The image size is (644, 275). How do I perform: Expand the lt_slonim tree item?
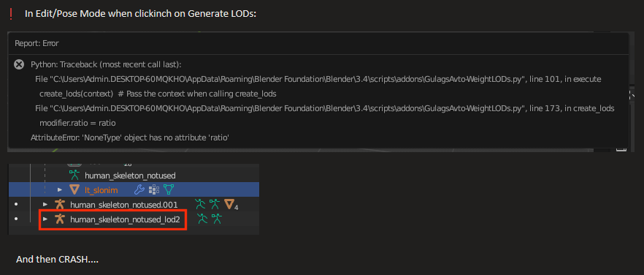(x=60, y=189)
